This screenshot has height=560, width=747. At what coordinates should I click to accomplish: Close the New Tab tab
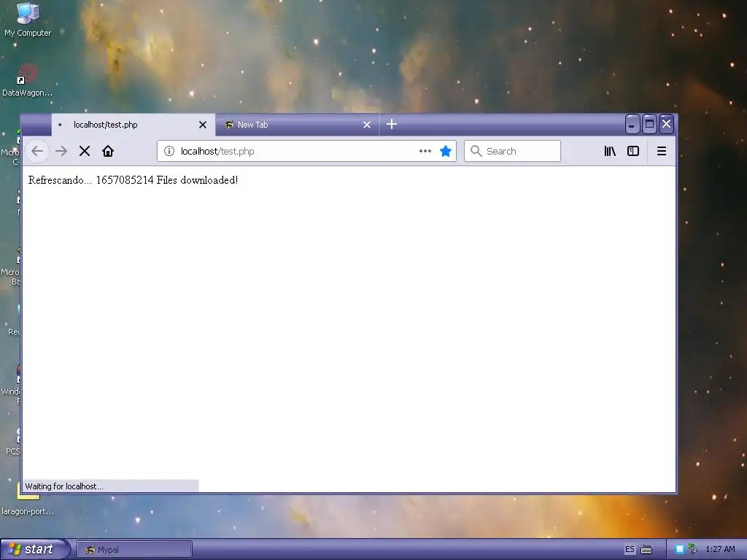click(x=367, y=125)
